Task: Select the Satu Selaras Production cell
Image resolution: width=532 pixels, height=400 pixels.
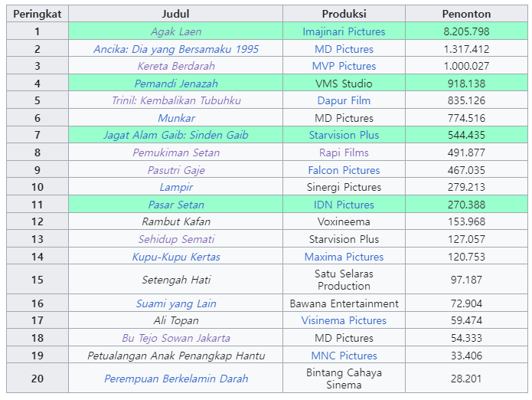Action: click(344, 280)
